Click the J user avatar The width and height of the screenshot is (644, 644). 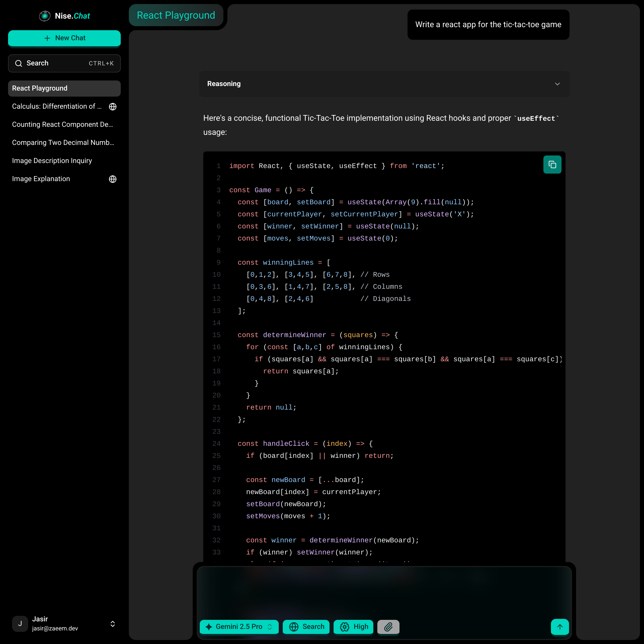[x=20, y=624]
